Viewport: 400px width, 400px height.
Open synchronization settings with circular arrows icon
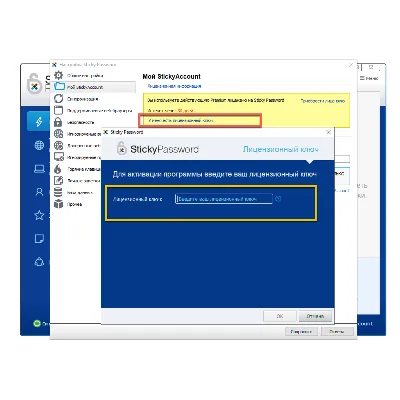click(x=59, y=99)
